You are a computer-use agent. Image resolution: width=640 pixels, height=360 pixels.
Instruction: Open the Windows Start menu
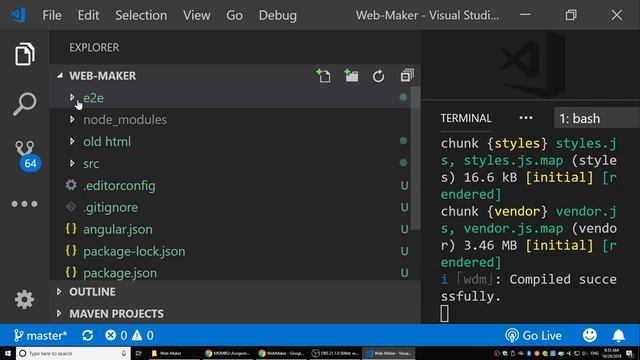click(7, 353)
